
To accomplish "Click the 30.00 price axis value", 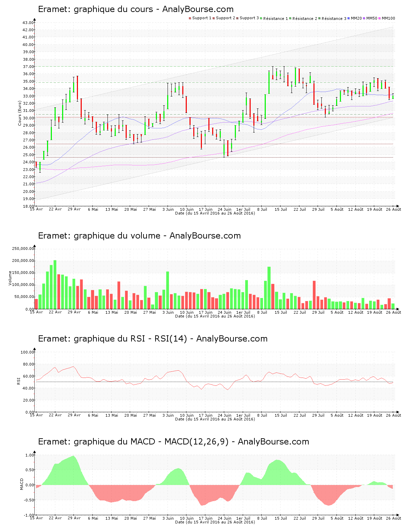I will click(28, 118).
